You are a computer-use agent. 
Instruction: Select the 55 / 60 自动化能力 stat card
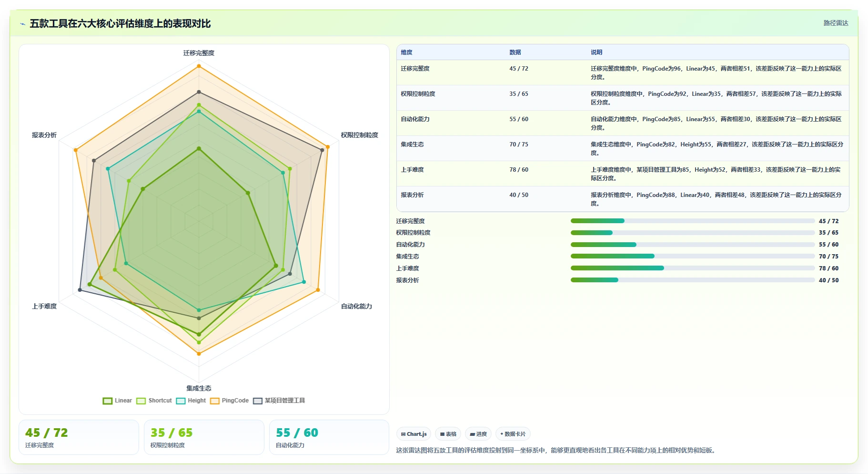(x=329, y=437)
